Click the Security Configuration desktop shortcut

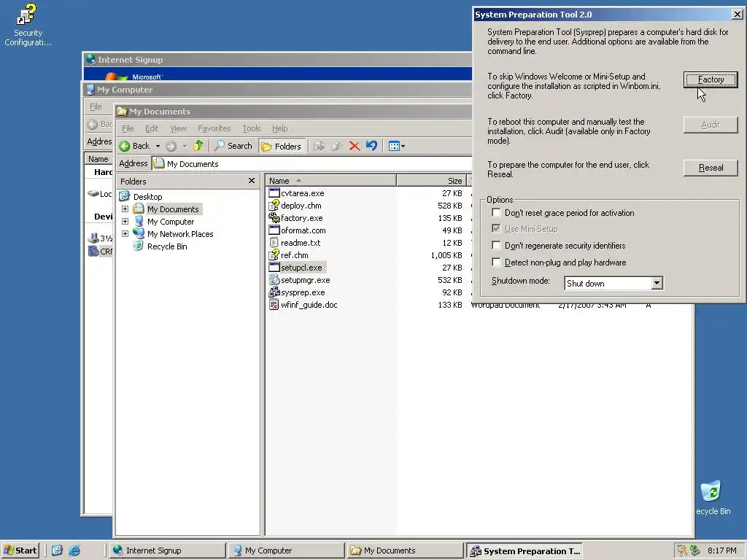coord(28,24)
